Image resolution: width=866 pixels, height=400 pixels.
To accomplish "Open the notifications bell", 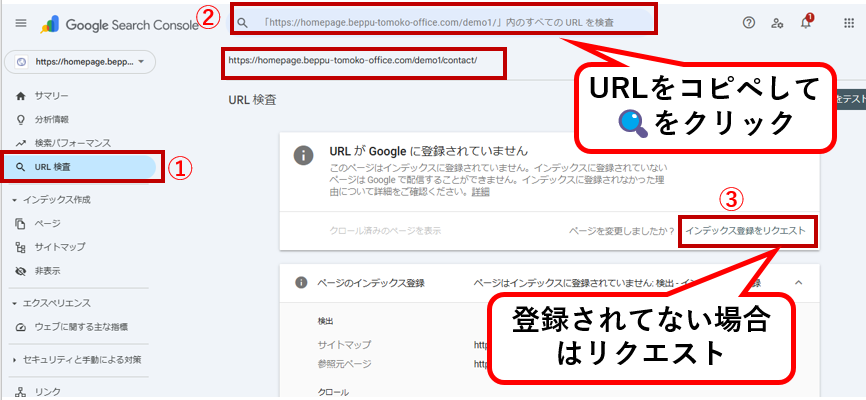I will coord(806,22).
